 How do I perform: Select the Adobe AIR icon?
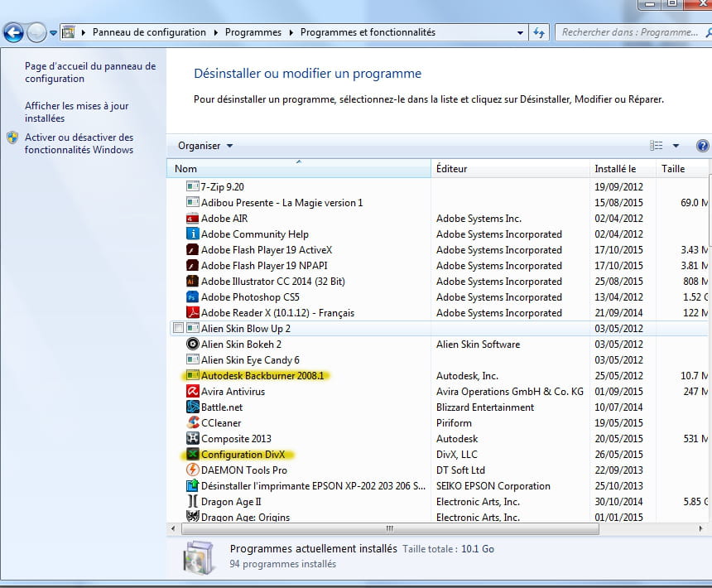[193, 219]
